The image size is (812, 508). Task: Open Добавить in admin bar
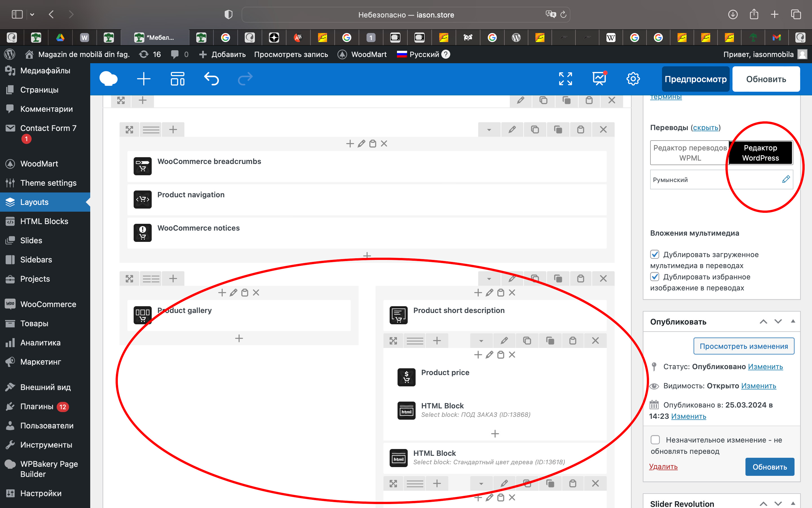[x=222, y=54]
